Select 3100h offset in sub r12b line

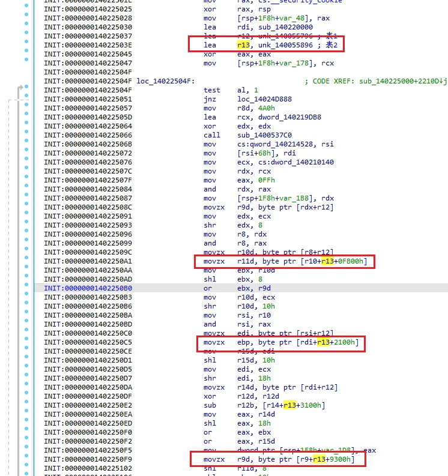(x=310, y=405)
